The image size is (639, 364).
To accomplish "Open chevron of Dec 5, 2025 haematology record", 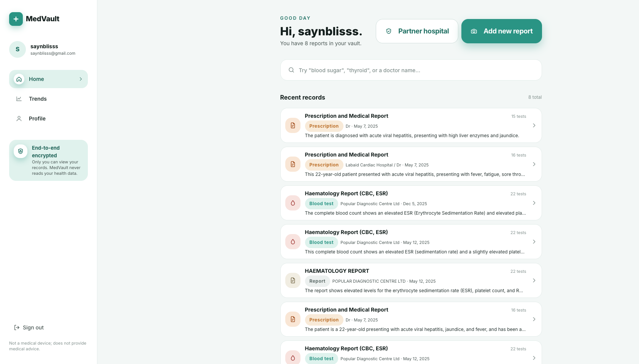I will point(534,203).
